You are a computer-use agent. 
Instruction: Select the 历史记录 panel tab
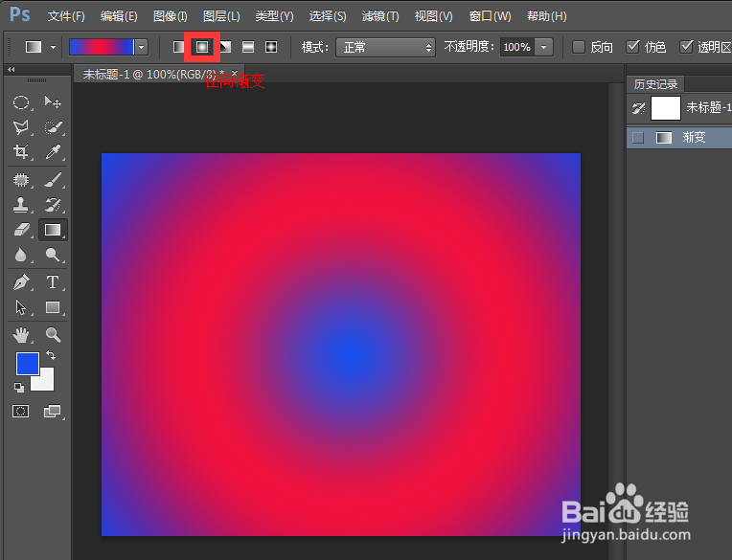coord(655,84)
